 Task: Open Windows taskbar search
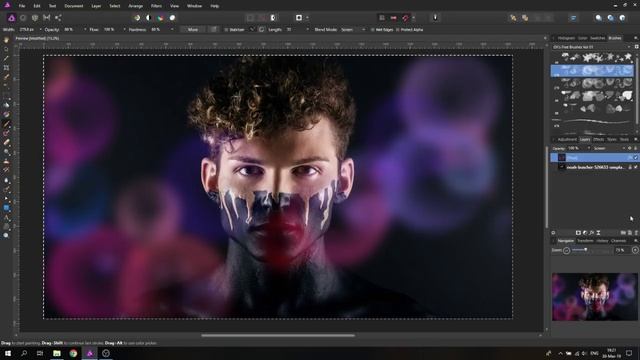coord(24,353)
